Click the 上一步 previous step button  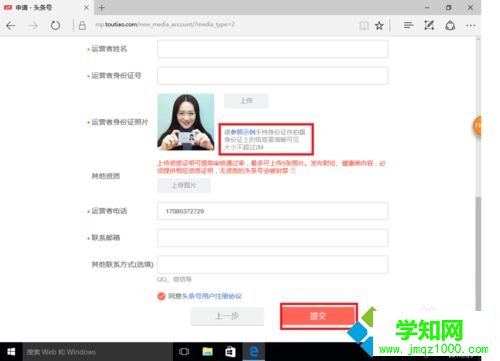(x=227, y=316)
